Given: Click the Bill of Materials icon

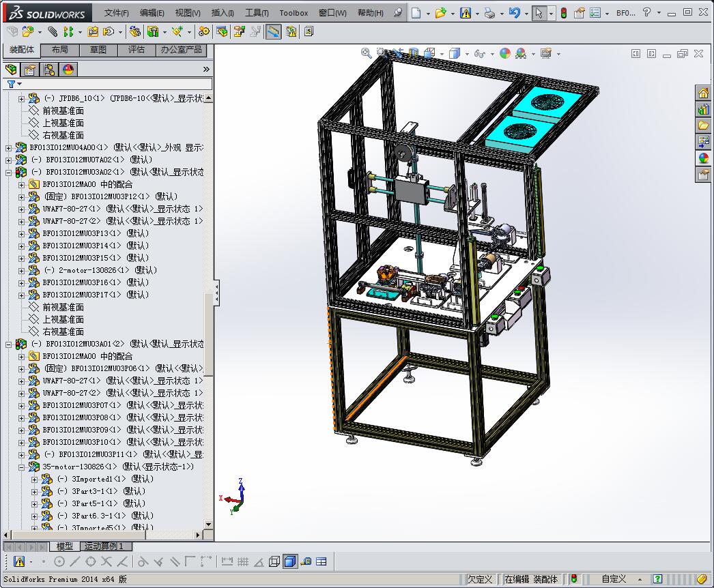Looking at the screenshot, I should pos(223,31).
